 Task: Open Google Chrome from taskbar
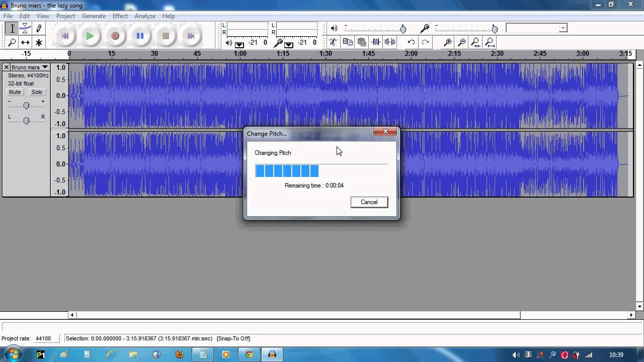tap(249, 354)
